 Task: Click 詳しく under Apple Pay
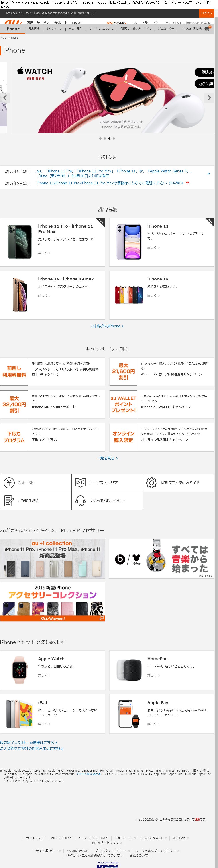(x=153, y=724)
